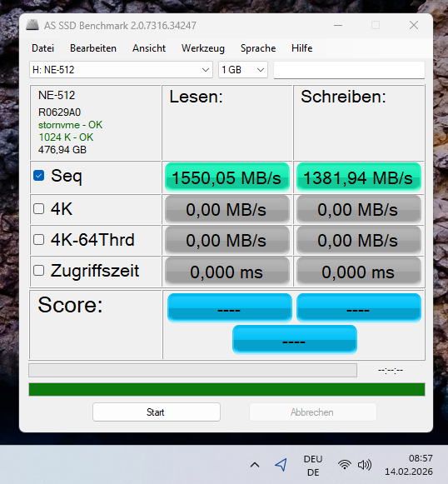Open the H: NE-512 drive dropdown

pyautogui.click(x=121, y=70)
